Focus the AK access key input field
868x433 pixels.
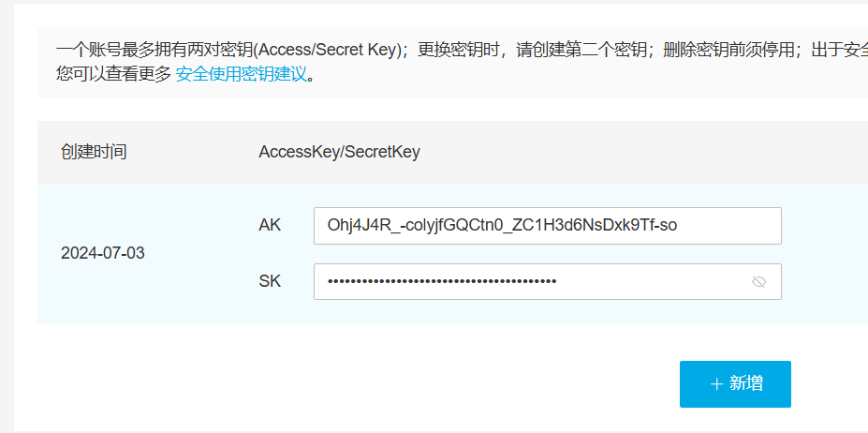(548, 226)
